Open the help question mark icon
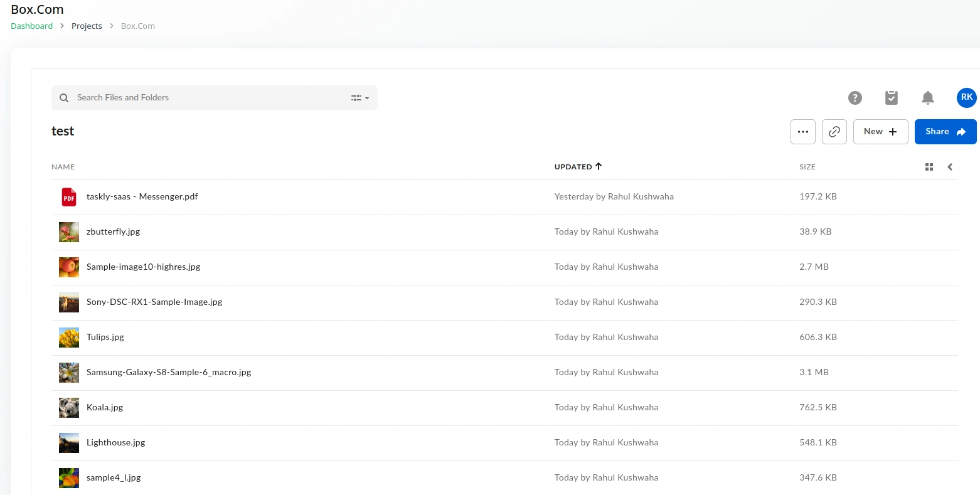This screenshot has height=495, width=980. [x=855, y=98]
